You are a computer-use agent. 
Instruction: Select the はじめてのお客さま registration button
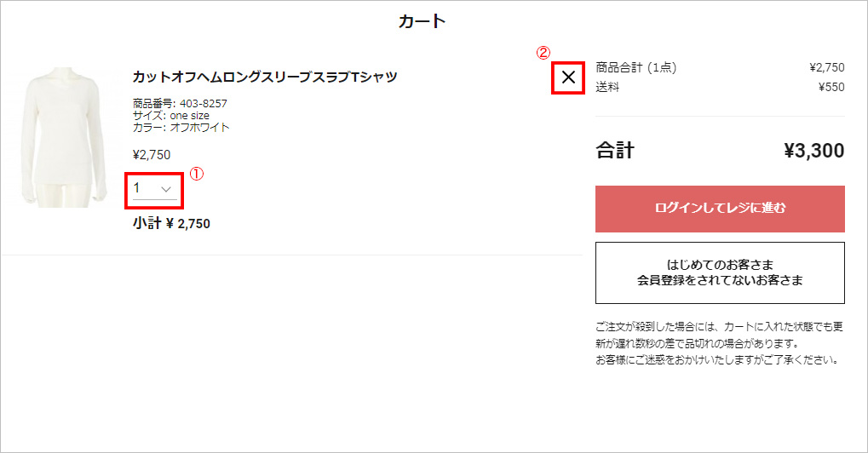click(720, 272)
